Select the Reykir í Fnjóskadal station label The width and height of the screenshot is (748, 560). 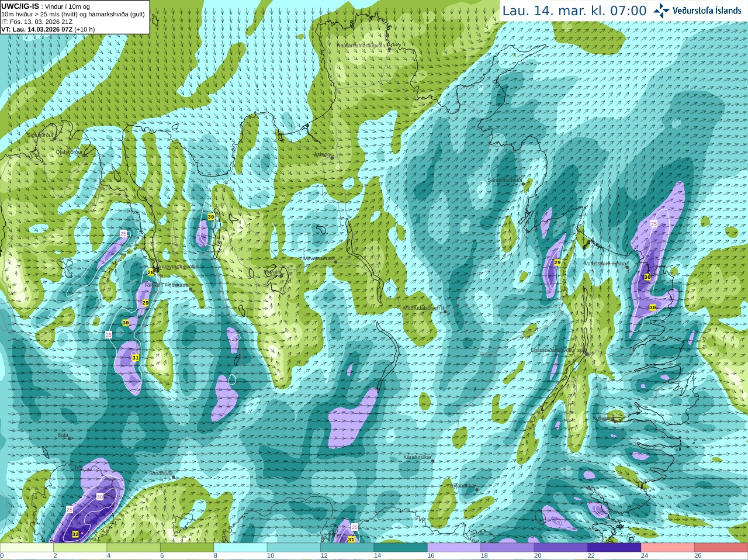167,285
